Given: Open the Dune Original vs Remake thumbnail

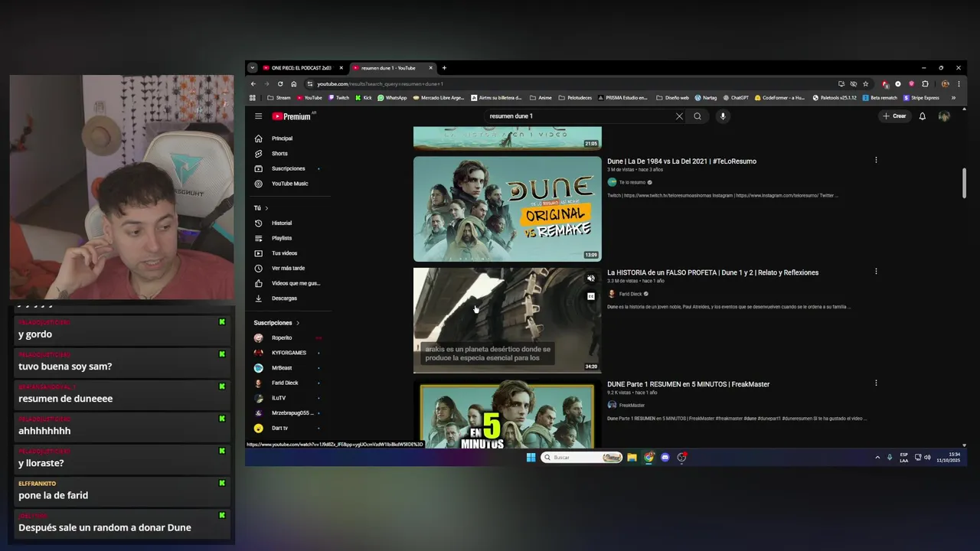Looking at the screenshot, I should 508,209.
